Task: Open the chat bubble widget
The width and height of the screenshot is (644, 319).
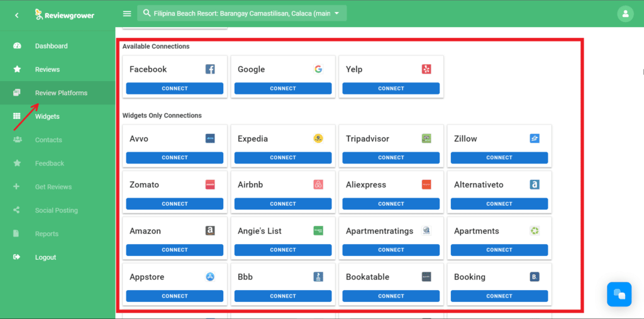Action: click(619, 294)
